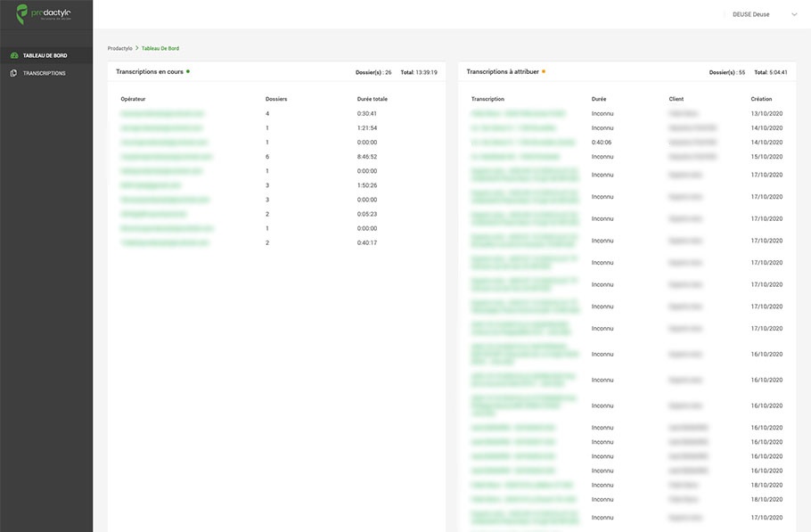
Task: Open the transcription created on 13/10/2020
Action: point(518,114)
